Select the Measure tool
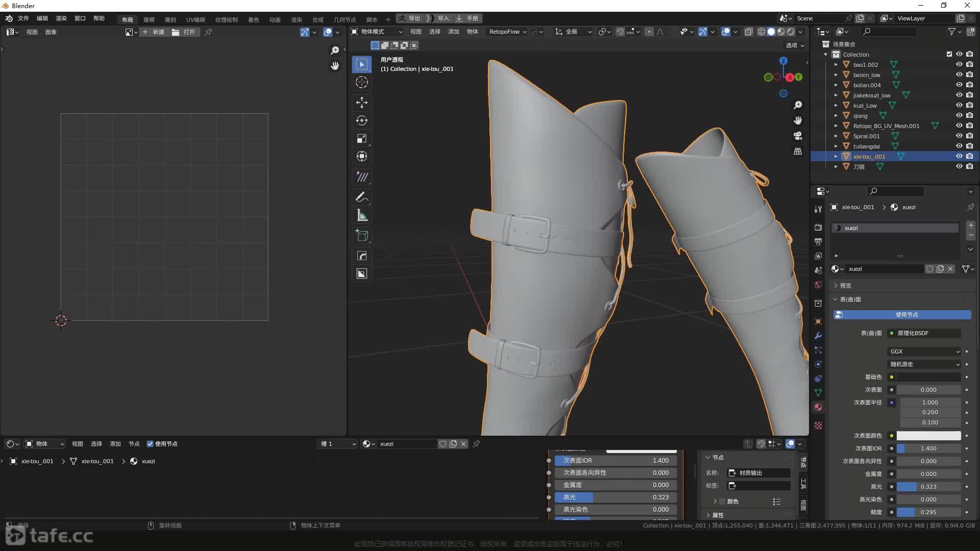 tap(362, 215)
